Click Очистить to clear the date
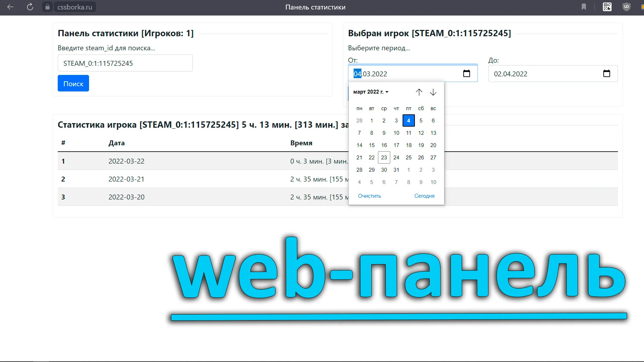Screen dimensions: 644x362 click(x=370, y=196)
